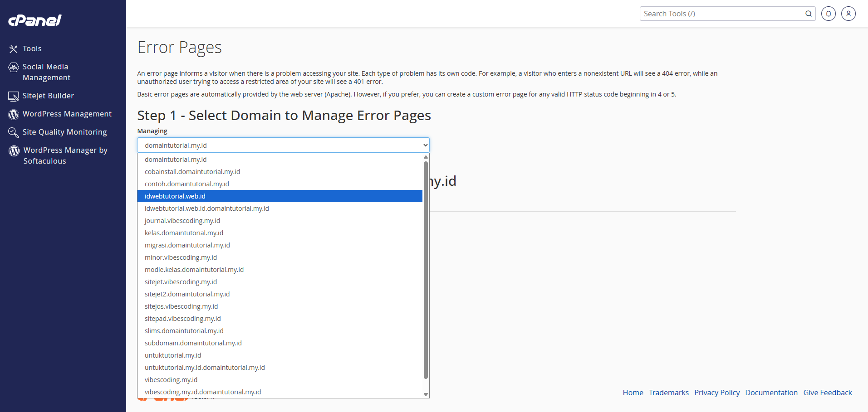Click the Social Media Management icon
The height and width of the screenshot is (412, 868).
coord(14,68)
